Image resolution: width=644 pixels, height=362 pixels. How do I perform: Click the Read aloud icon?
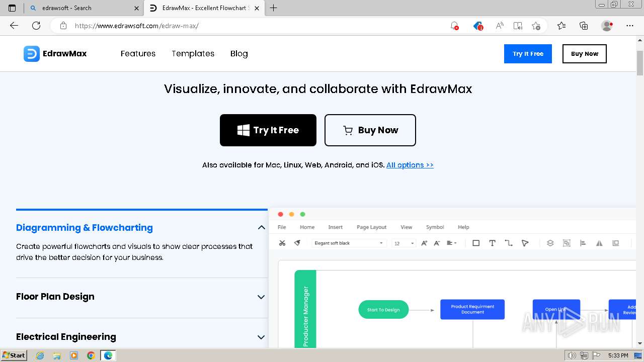(x=500, y=26)
